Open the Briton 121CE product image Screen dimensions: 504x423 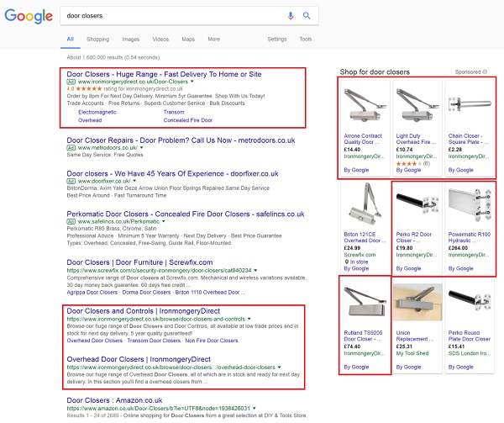(364, 203)
